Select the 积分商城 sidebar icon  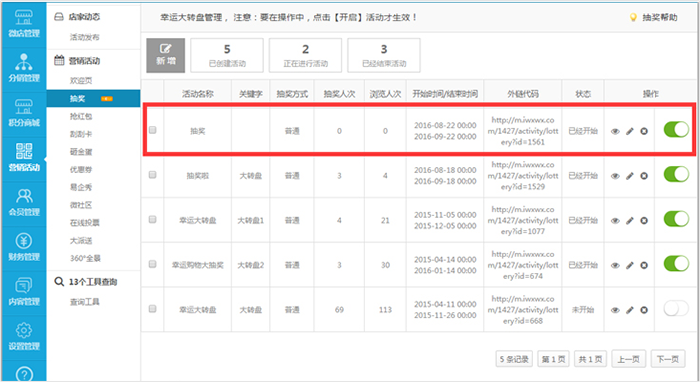click(24, 112)
